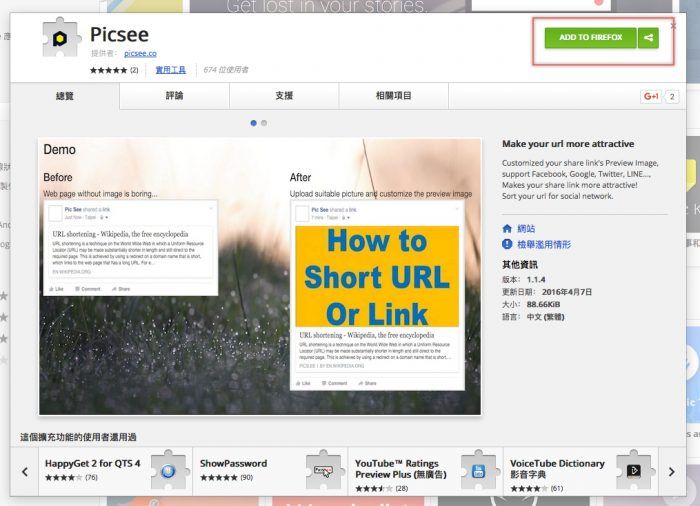700x506 pixels.
Task: Click the Picsee title text
Action: (119, 34)
